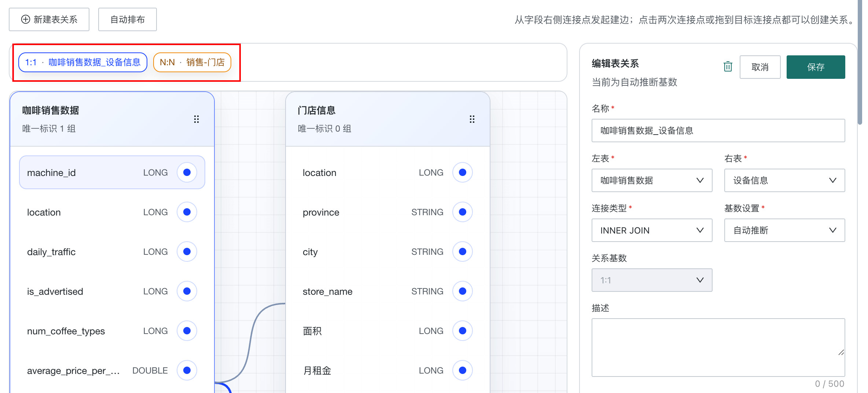Click drag handle dots on 门店信息 table

(472, 119)
